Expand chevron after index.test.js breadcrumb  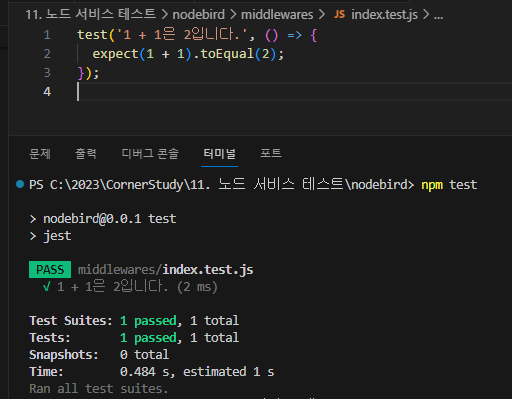click(426, 14)
